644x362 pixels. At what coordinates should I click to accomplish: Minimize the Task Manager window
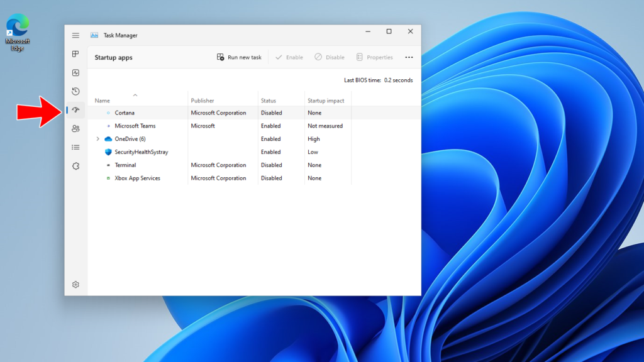(368, 31)
